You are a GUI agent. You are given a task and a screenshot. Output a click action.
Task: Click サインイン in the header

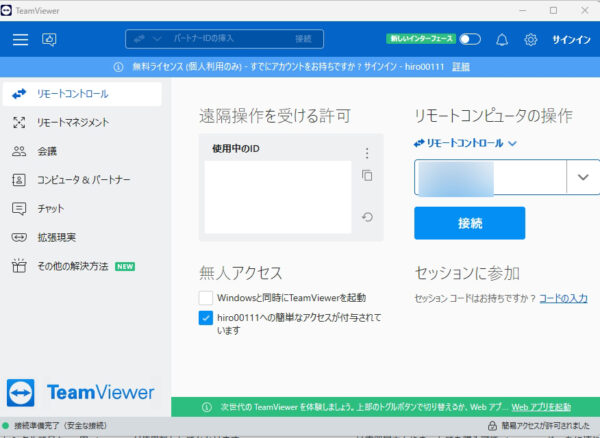click(x=571, y=39)
